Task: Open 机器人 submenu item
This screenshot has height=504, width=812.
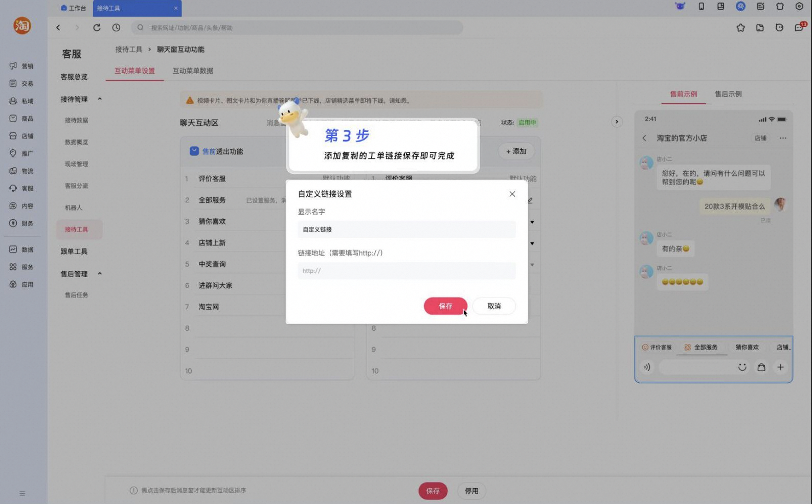Action: (74, 208)
